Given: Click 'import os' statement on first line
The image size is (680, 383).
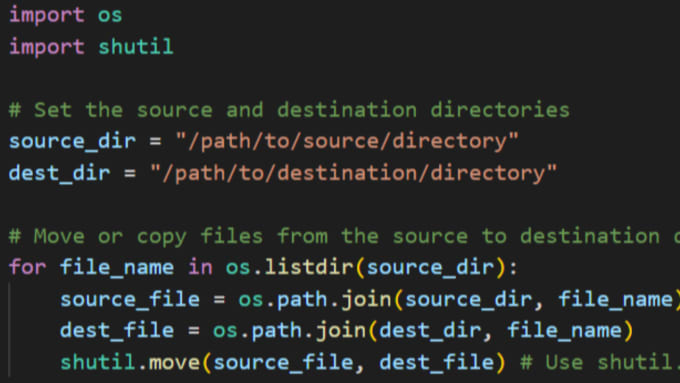Looking at the screenshot, I should coord(65,16).
